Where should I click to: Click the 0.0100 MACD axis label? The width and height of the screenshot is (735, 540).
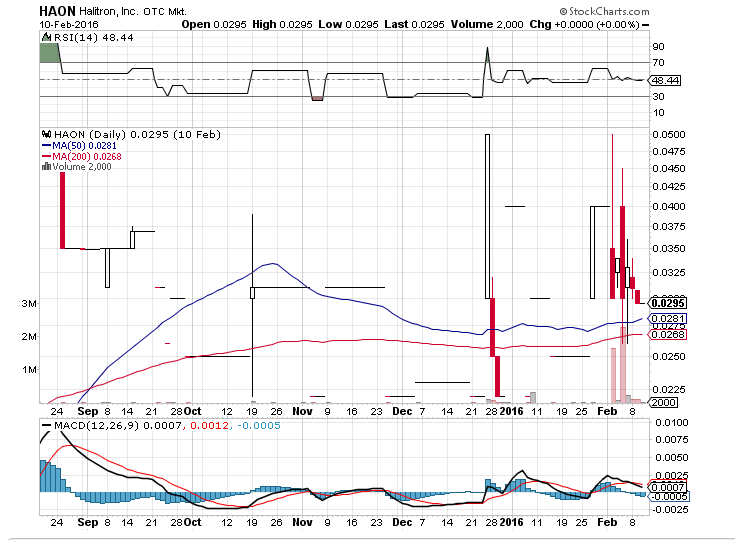(x=671, y=423)
